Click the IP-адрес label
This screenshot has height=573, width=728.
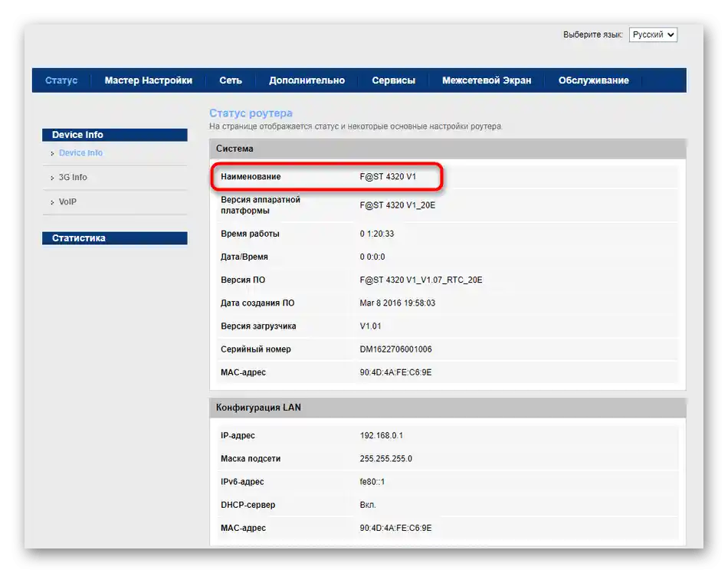pyautogui.click(x=238, y=435)
